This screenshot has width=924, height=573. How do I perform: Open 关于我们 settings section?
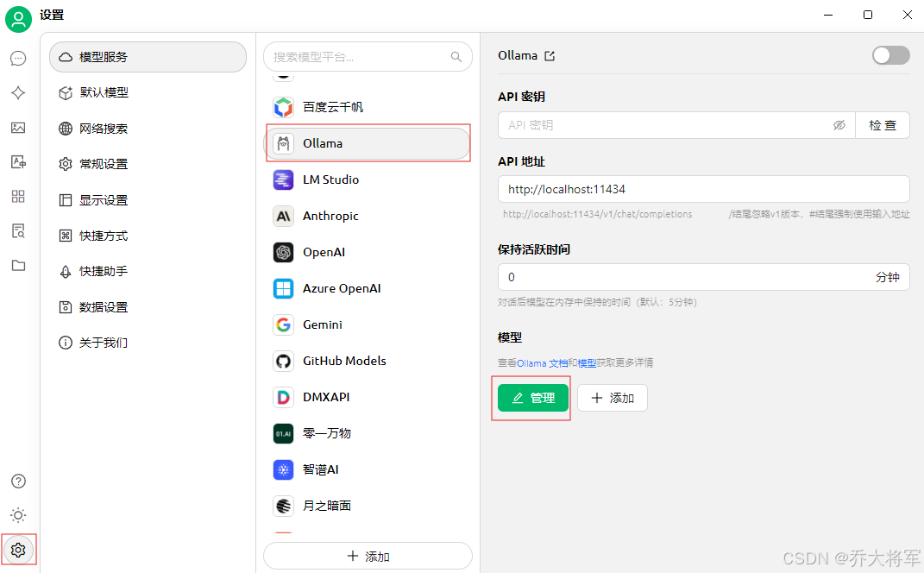(x=148, y=343)
